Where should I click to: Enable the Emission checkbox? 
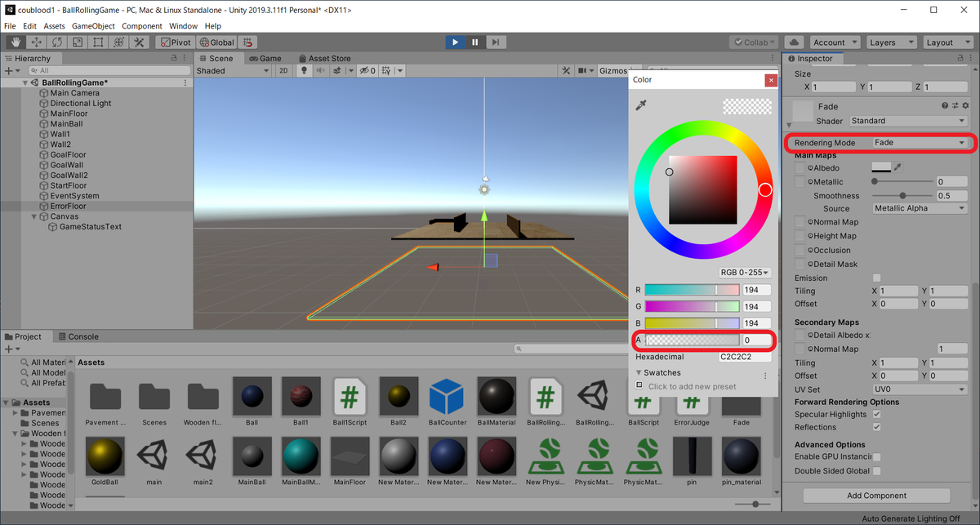876,278
